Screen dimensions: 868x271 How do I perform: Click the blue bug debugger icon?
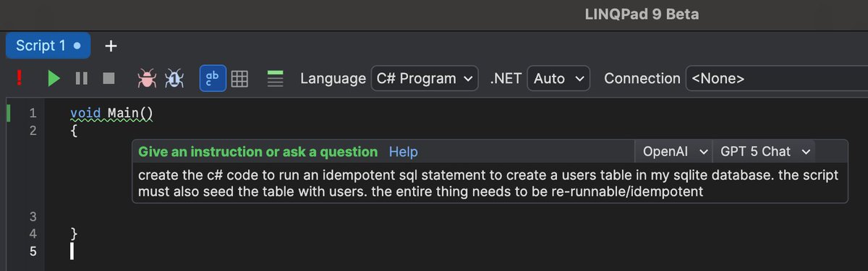point(174,78)
